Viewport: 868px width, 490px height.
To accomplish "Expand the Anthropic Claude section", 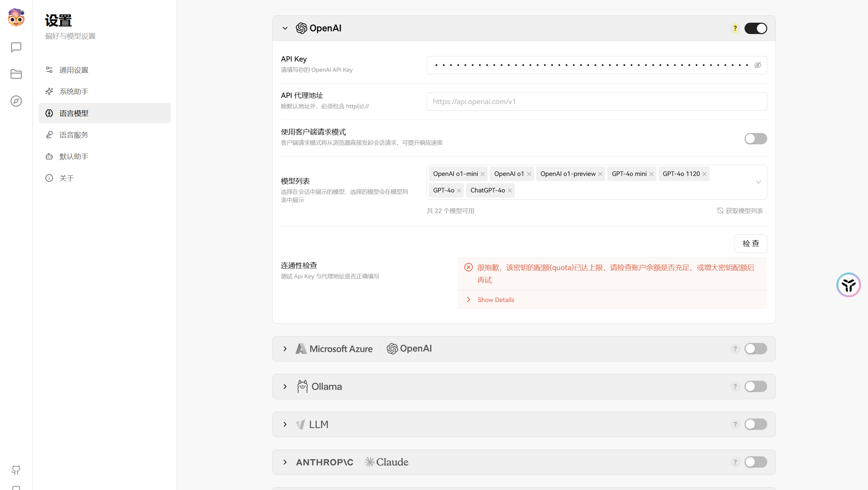I will pyautogui.click(x=285, y=462).
